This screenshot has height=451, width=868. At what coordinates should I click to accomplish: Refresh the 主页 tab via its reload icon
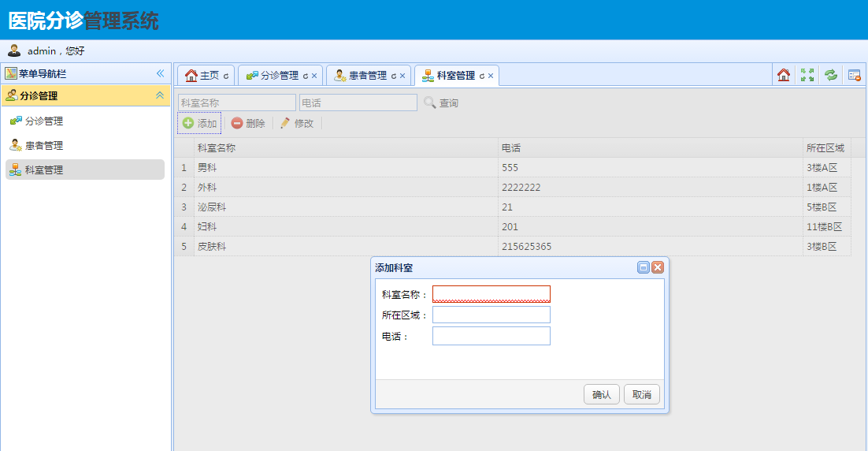point(226,76)
